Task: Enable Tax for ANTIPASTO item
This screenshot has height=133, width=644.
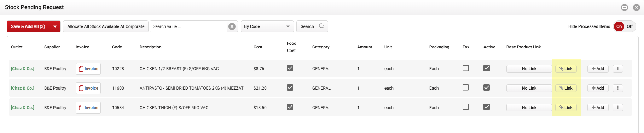Action: (x=466, y=87)
